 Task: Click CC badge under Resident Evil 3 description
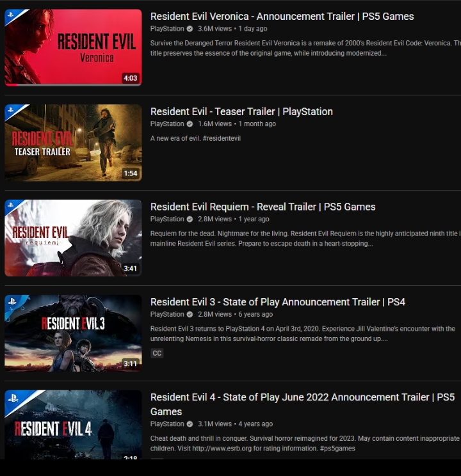(157, 353)
